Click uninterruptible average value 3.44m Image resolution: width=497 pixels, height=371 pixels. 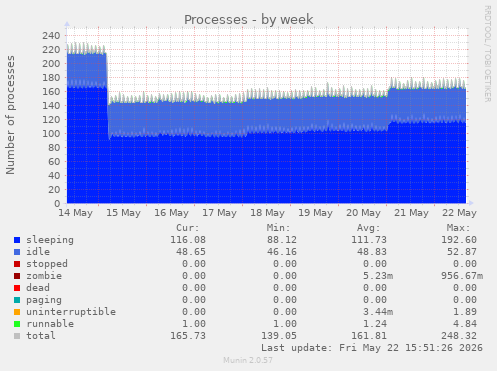378,312
